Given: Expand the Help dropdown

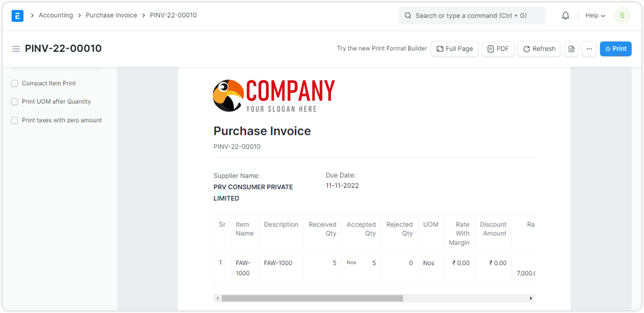Looking at the screenshot, I should click(x=595, y=15).
